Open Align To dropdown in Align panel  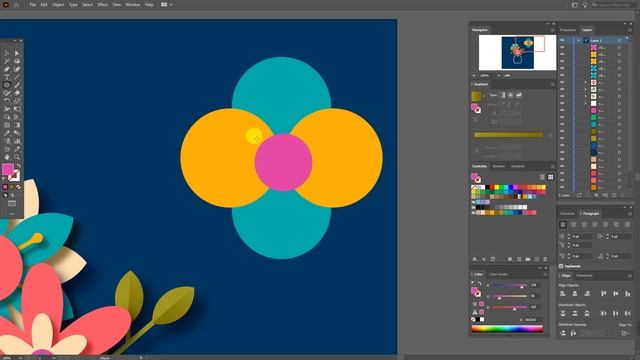(625, 333)
